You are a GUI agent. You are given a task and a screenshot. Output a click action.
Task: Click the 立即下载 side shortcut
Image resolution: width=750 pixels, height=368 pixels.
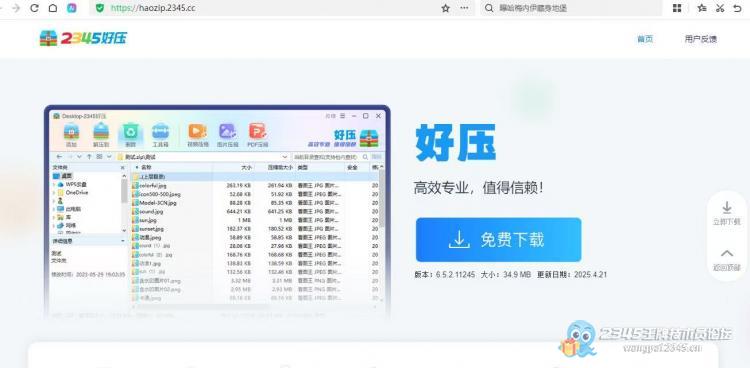pyautogui.click(x=727, y=214)
